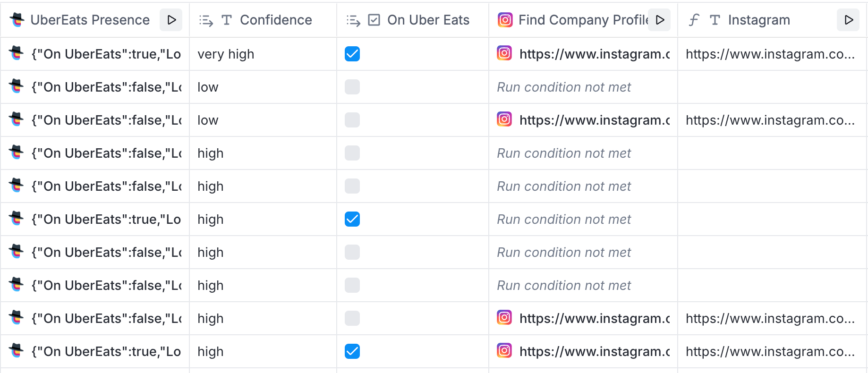This screenshot has height=373, width=868.
Task: Click the formula icon in the Instagram column header
Action: click(693, 20)
